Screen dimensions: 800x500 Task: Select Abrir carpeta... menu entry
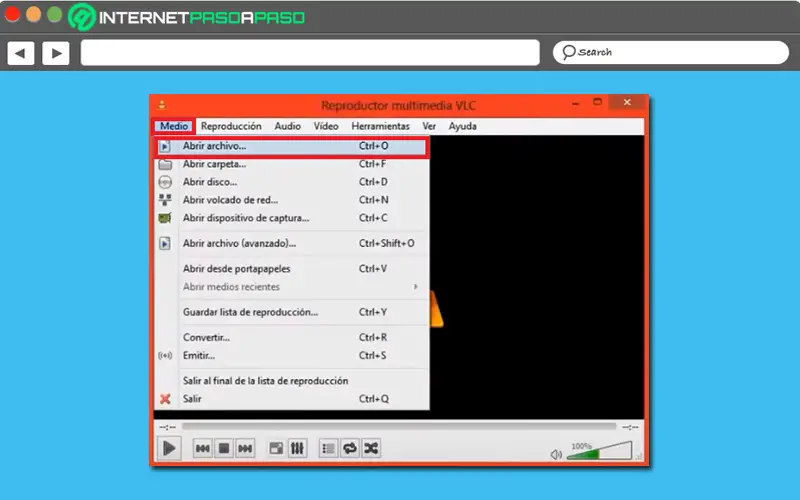tap(291, 164)
